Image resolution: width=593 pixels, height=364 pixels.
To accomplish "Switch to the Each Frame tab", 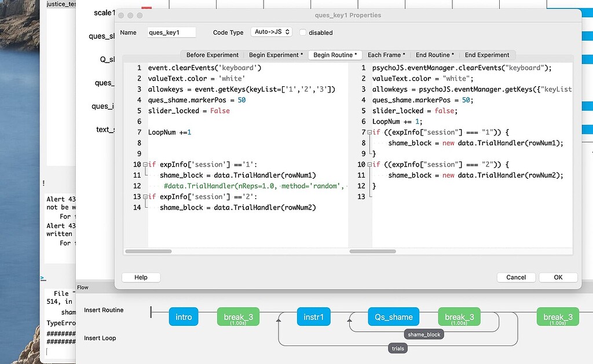I will [x=387, y=55].
